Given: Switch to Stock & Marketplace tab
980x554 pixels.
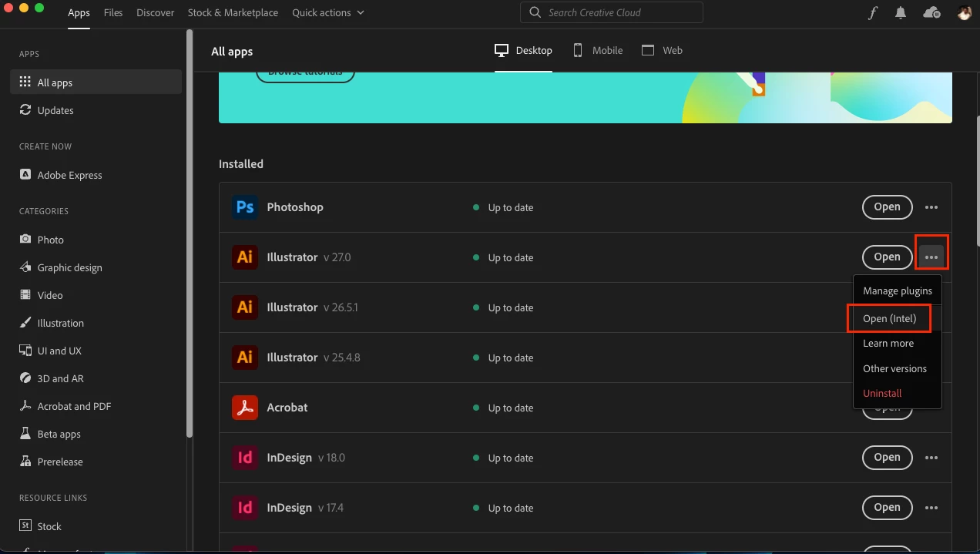Looking at the screenshot, I should click(233, 13).
